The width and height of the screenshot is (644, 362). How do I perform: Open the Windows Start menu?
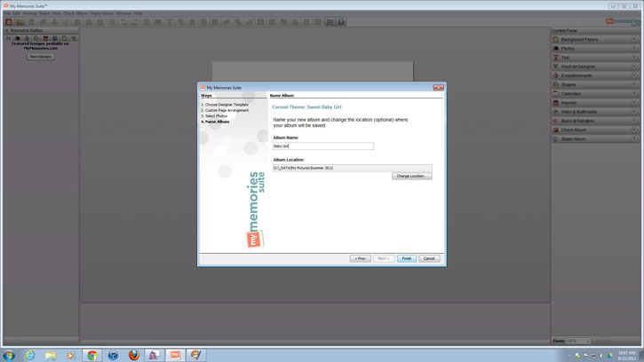[9, 355]
